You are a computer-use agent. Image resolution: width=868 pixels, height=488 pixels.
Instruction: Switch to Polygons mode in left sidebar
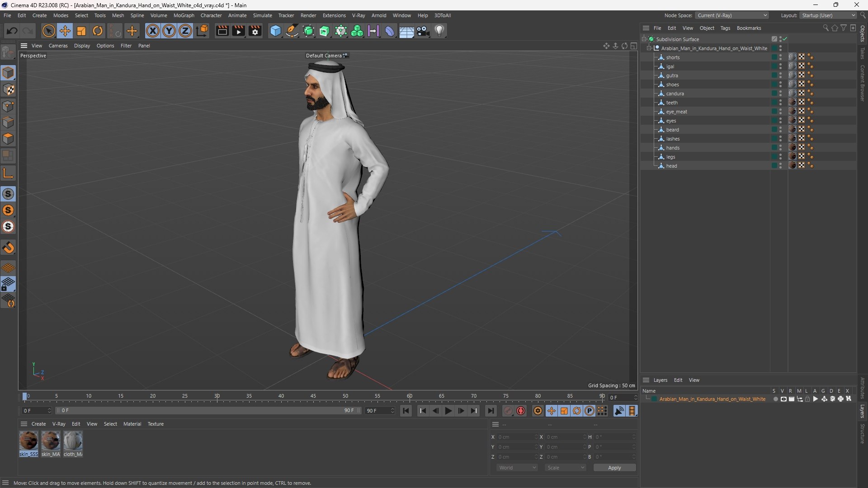click(x=8, y=139)
